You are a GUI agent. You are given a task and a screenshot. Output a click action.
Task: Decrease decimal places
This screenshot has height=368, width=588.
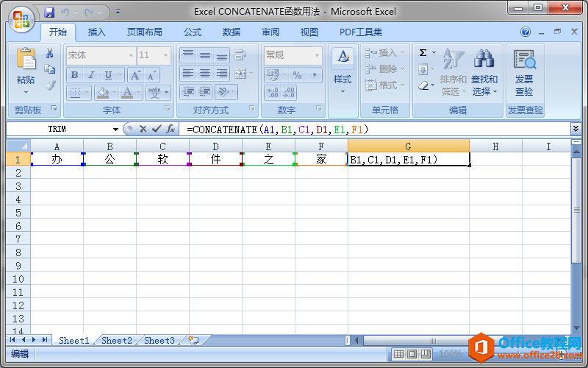tap(289, 93)
